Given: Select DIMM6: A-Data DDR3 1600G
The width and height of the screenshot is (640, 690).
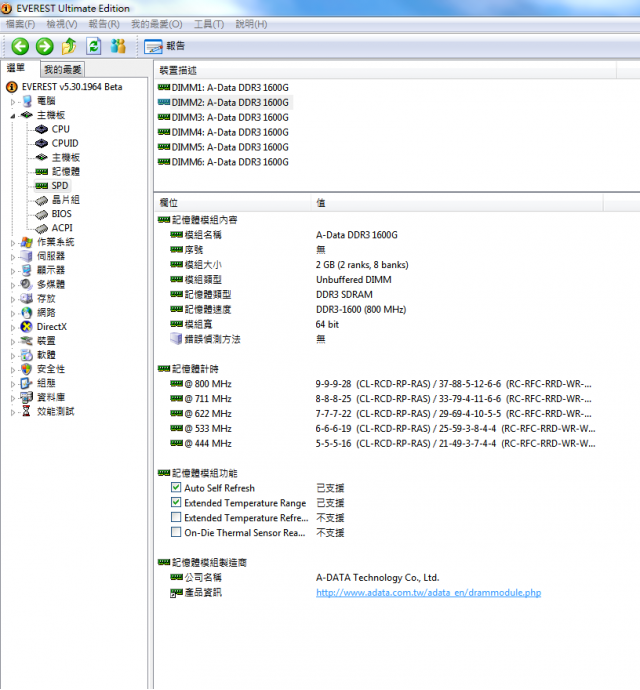Looking at the screenshot, I should pos(224,162).
